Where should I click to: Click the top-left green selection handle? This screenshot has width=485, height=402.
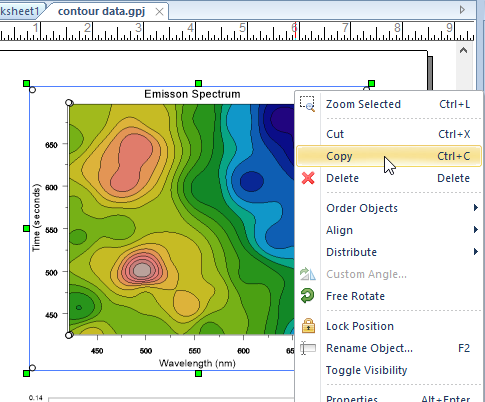27,83
